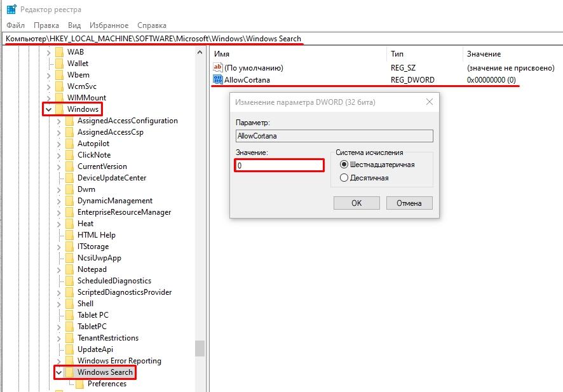Click the tree pane scrollbar thumb
The height and width of the screenshot is (392, 563).
tap(200, 348)
